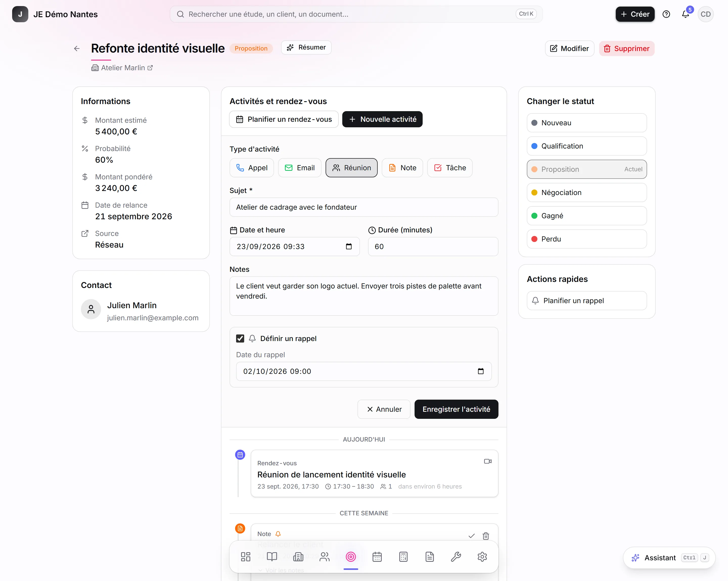Focus the search field for études and clients
Screen dimensions: 728x581
[x=356, y=14]
